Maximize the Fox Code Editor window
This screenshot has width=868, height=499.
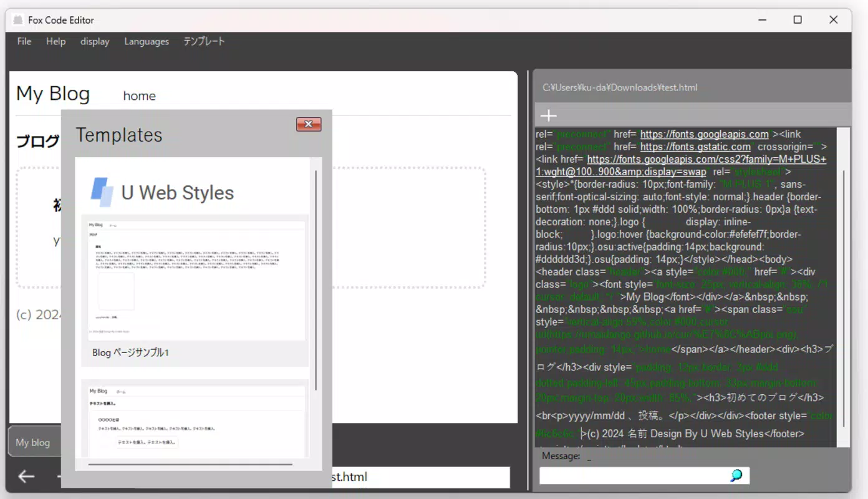point(798,20)
